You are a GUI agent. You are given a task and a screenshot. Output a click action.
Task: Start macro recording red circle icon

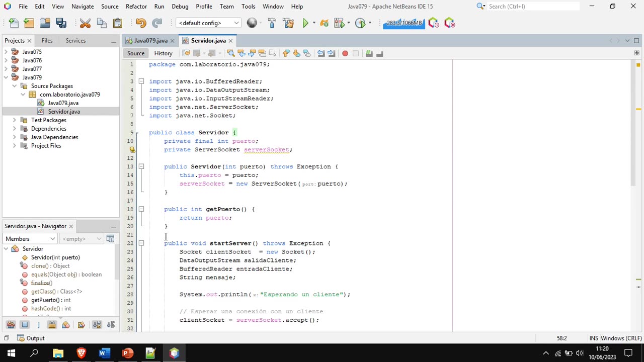pos(345,53)
